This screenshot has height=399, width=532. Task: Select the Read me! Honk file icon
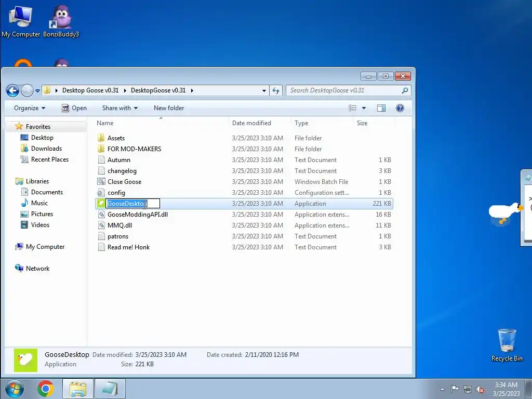[101, 247]
